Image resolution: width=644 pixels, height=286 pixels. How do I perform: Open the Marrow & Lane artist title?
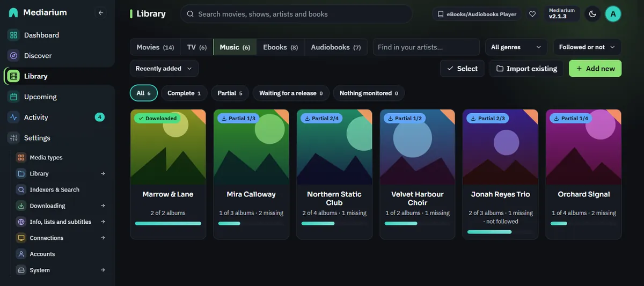168,194
